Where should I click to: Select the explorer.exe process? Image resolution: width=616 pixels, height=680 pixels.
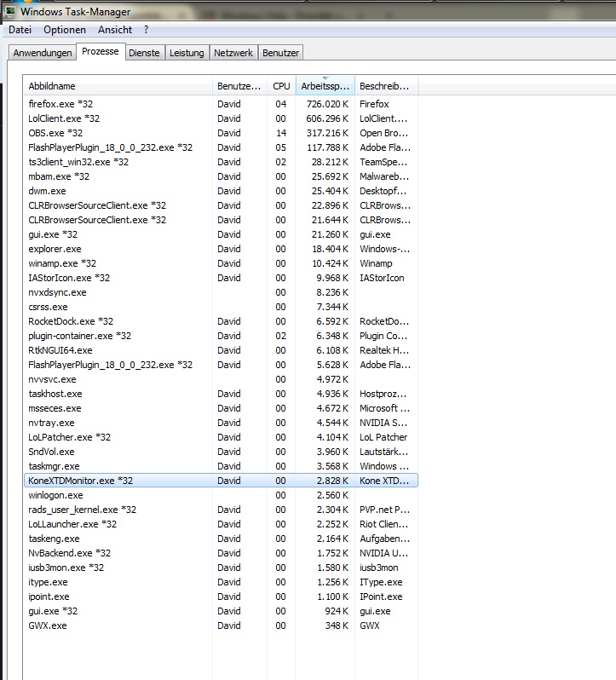pos(221,249)
